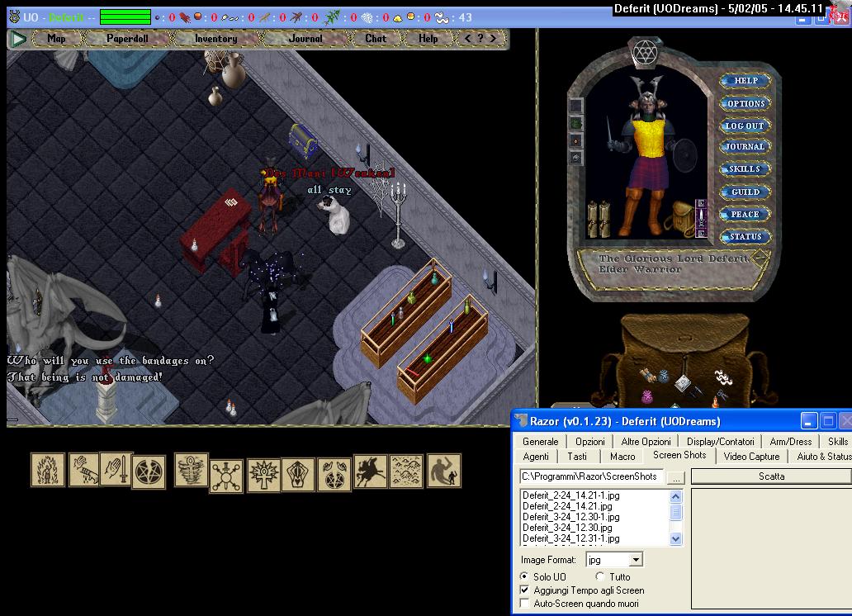Click the candelabra in the game room

tap(398, 216)
